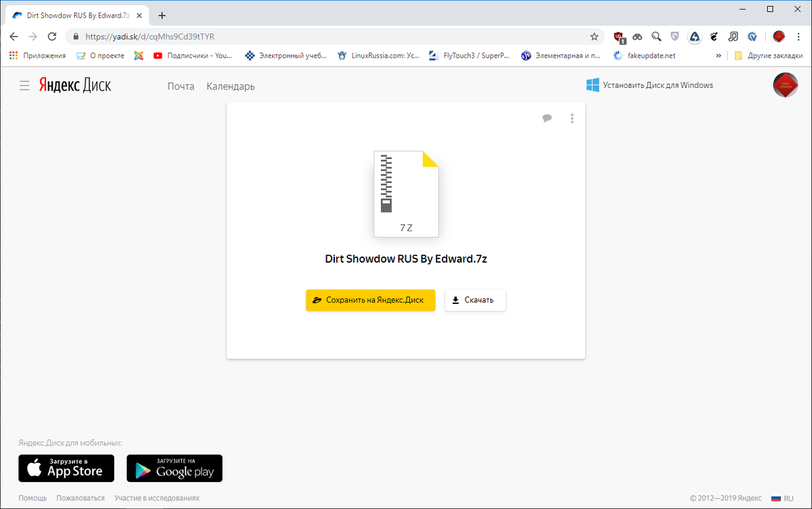Open the gray shield extension
The height and width of the screenshot is (509, 812).
point(675,37)
